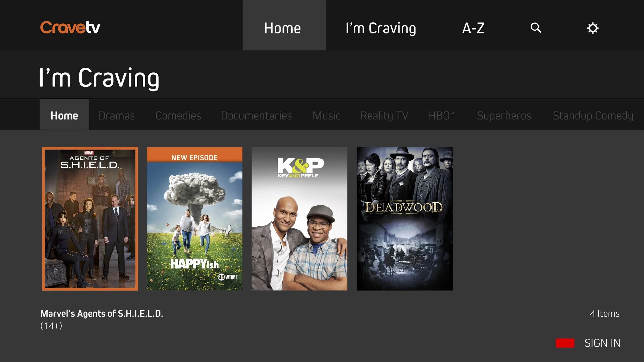Open the Standup Comedy category

593,116
